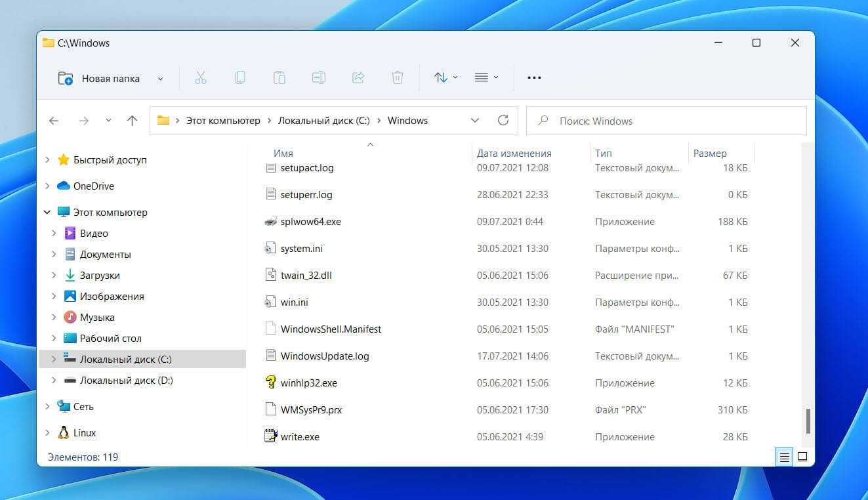Click the Cut scissors icon
Viewport: 868px width, 500px height.
[201, 77]
